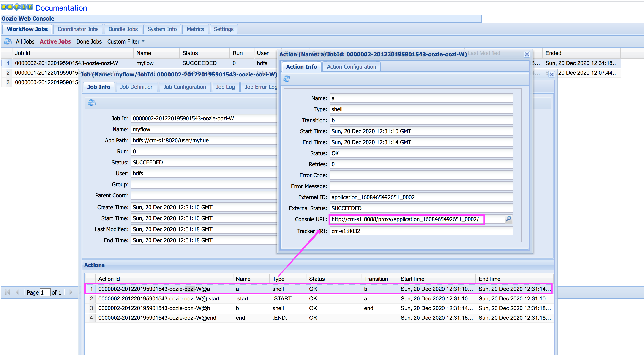Close the Job myflow dialog
This screenshot has height=355, width=644.
click(x=551, y=74)
